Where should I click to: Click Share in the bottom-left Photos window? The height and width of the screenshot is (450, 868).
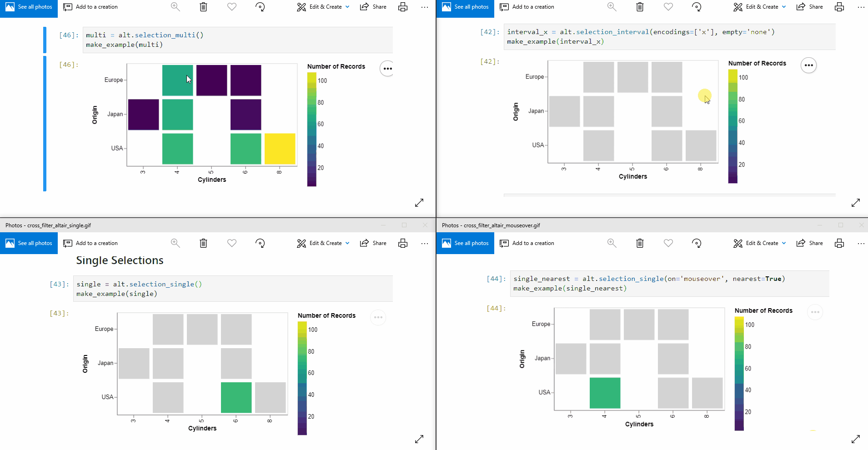coord(373,243)
